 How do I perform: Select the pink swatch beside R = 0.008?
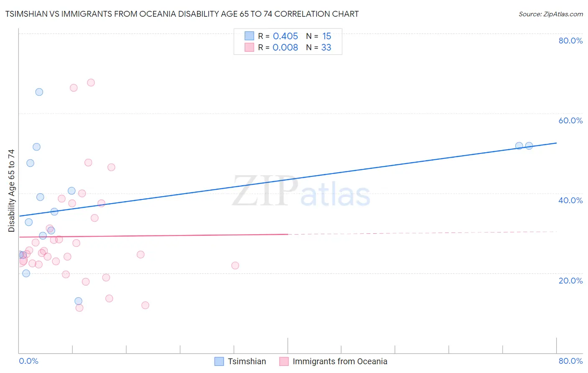[x=249, y=47]
